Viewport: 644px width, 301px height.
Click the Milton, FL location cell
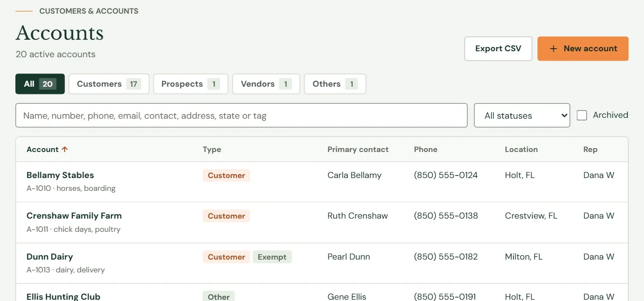click(524, 257)
